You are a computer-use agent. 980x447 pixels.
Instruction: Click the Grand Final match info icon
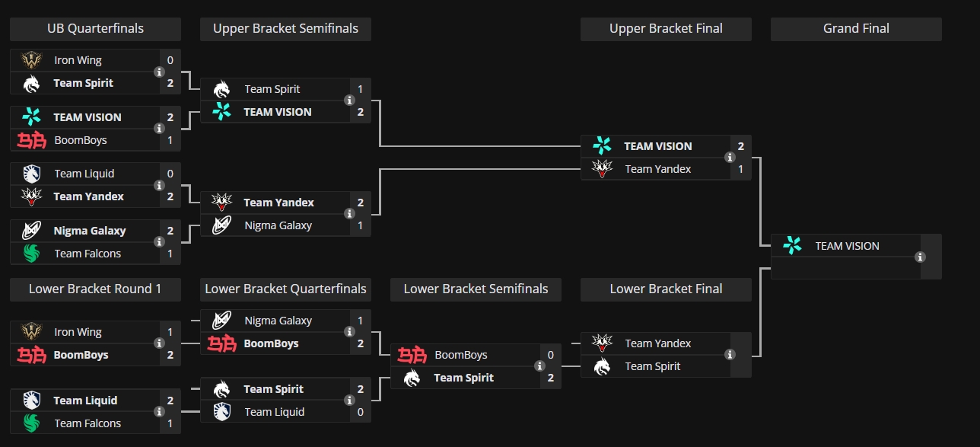click(x=920, y=257)
